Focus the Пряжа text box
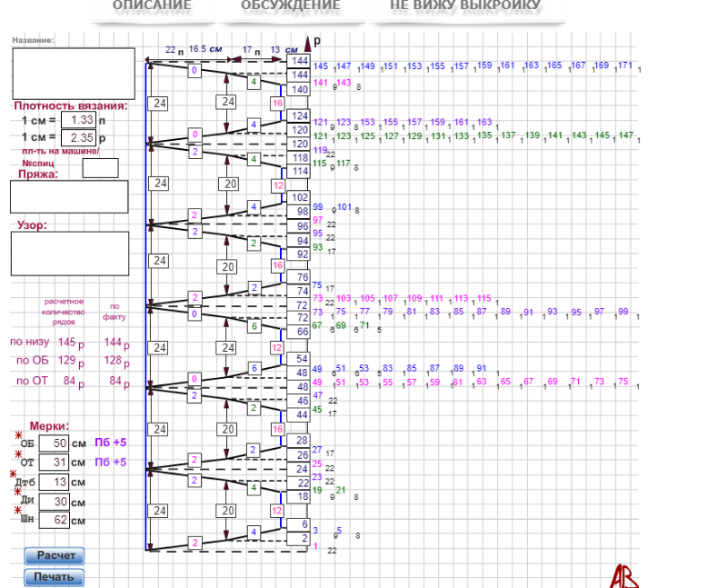The width and height of the screenshot is (727, 588). coord(70,196)
